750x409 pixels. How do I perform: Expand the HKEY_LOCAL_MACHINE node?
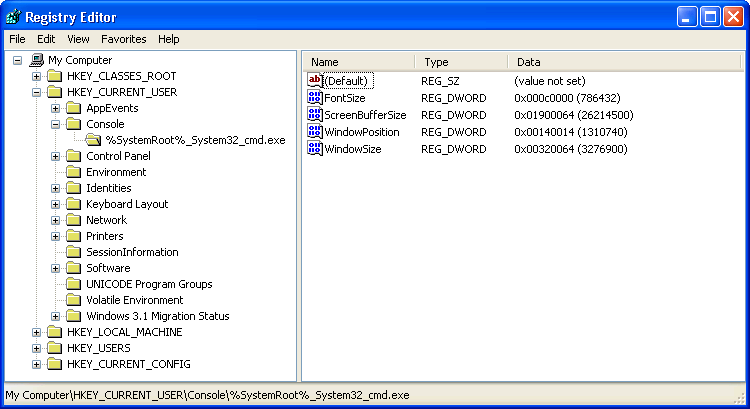(37, 332)
